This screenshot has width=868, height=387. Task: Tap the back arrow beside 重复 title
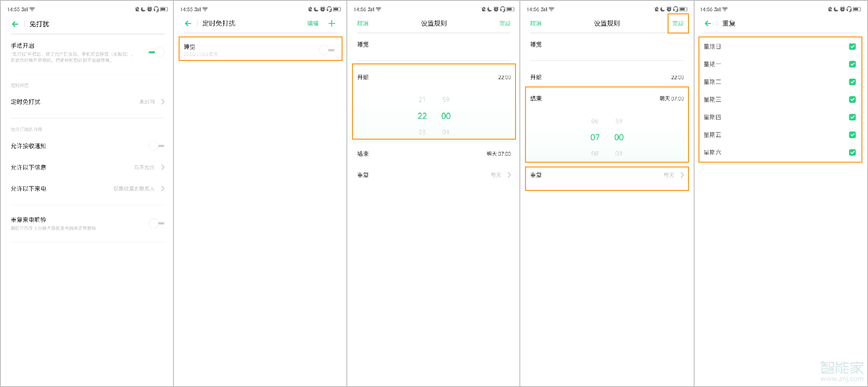tap(708, 23)
